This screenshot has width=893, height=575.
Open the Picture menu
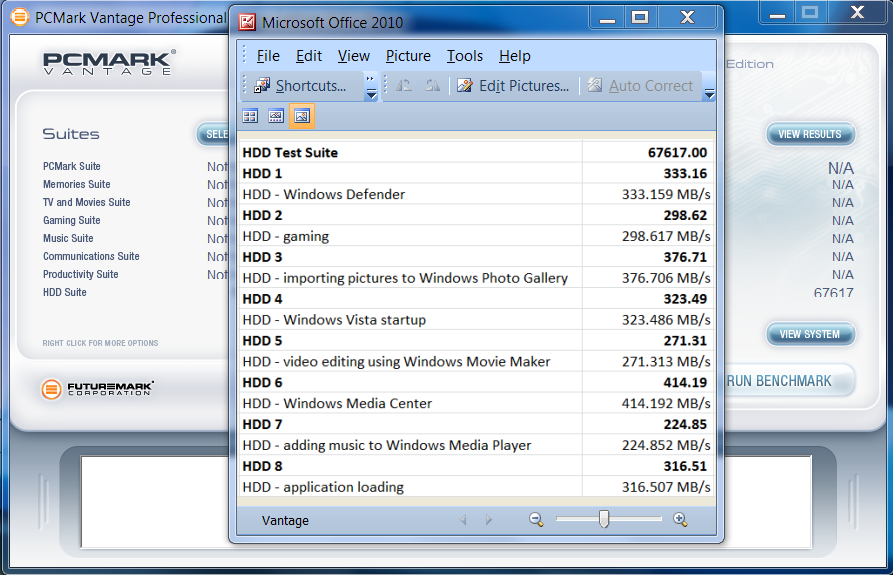408,56
